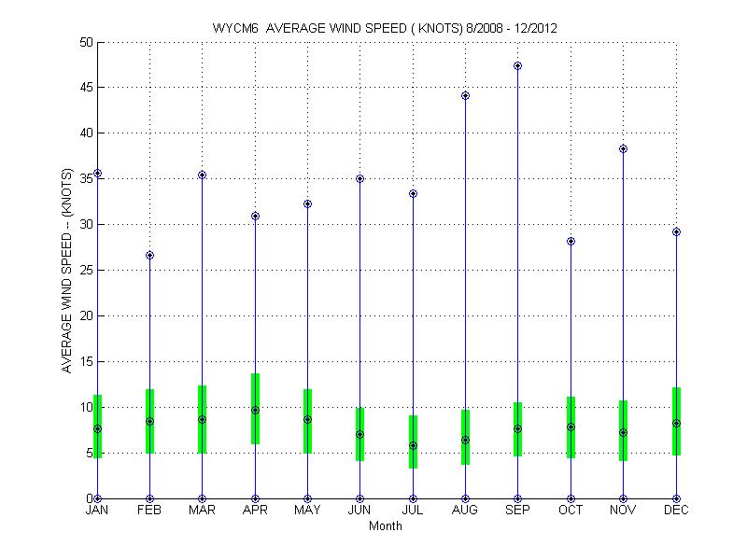Click the y-axis tick label '50'
Screen dimensions: 747x560
87,42
